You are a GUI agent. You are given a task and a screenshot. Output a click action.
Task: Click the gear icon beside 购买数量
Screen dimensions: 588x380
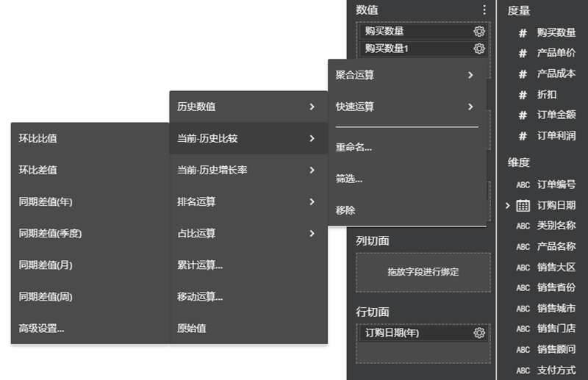479,32
